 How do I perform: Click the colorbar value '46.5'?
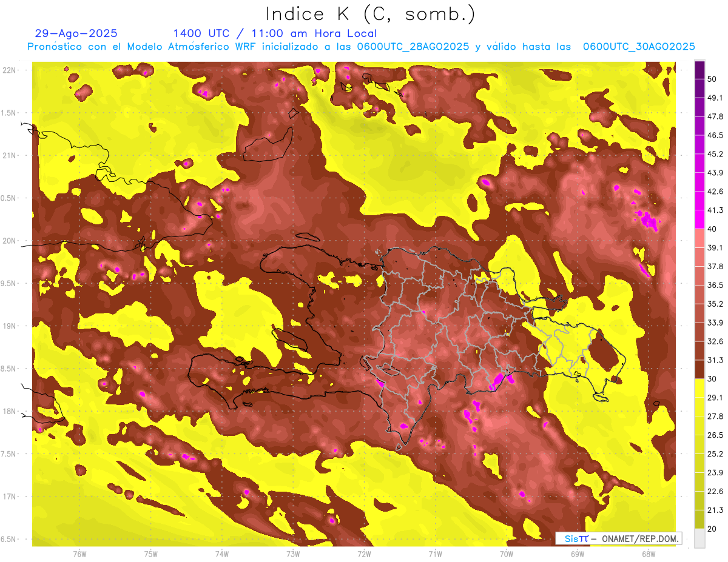[715, 135]
